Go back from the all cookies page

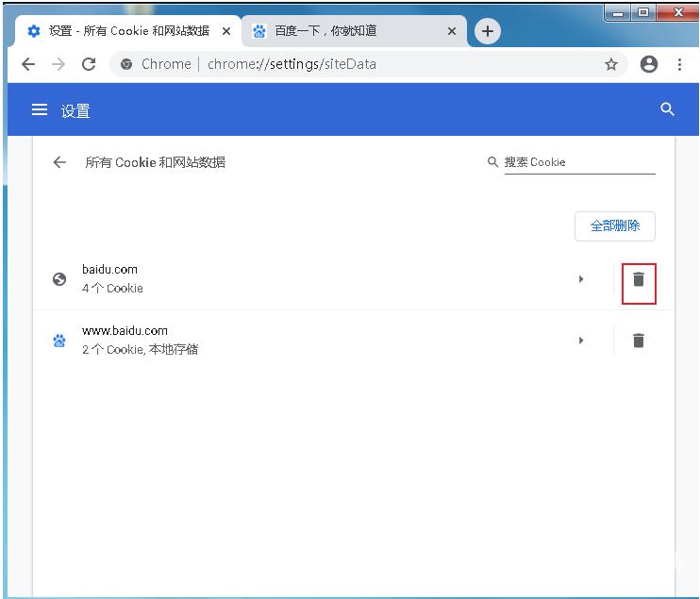(59, 162)
